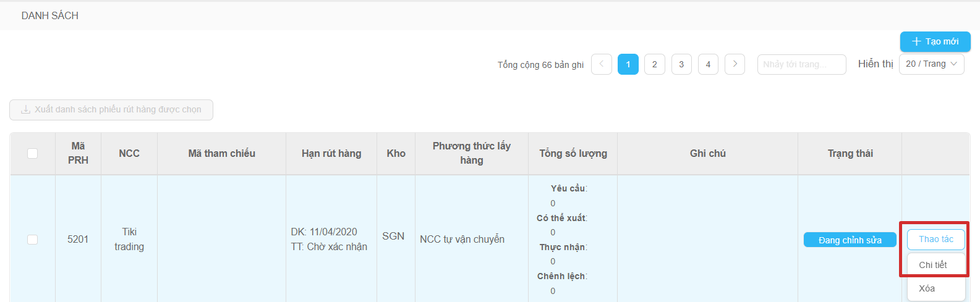Tick checkbox for PRH 5201 row
The image size is (980, 302).
pos(33,239)
